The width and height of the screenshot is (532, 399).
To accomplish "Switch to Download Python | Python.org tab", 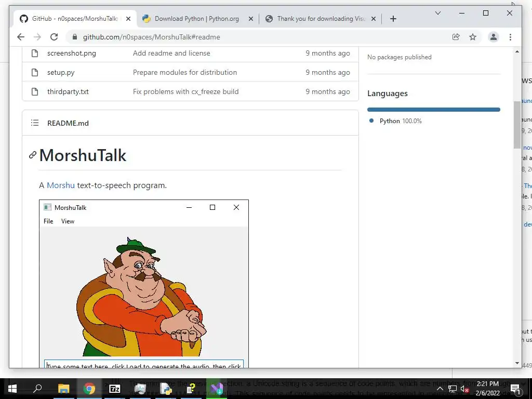I will point(197,19).
